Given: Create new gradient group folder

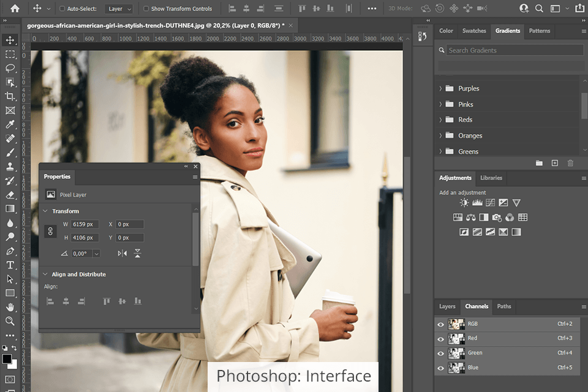Looking at the screenshot, I should pos(539,163).
